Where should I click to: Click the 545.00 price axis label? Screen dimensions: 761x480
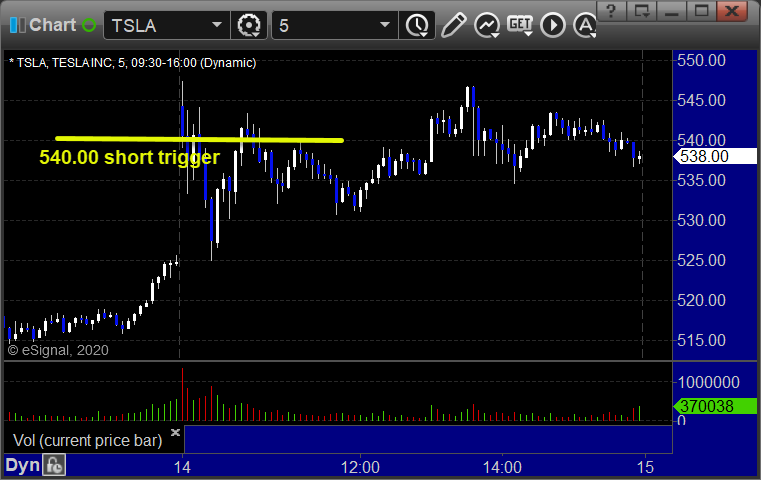(701, 100)
